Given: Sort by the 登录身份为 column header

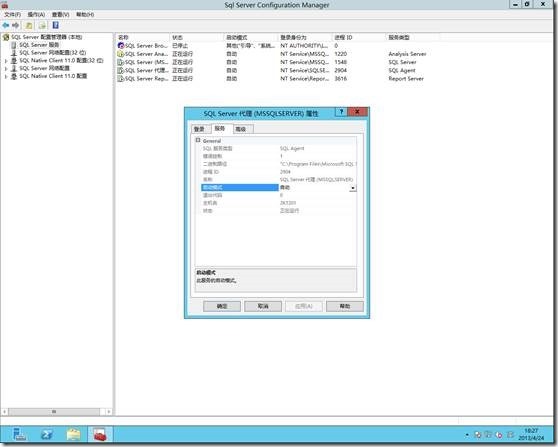Looking at the screenshot, I should [305, 37].
